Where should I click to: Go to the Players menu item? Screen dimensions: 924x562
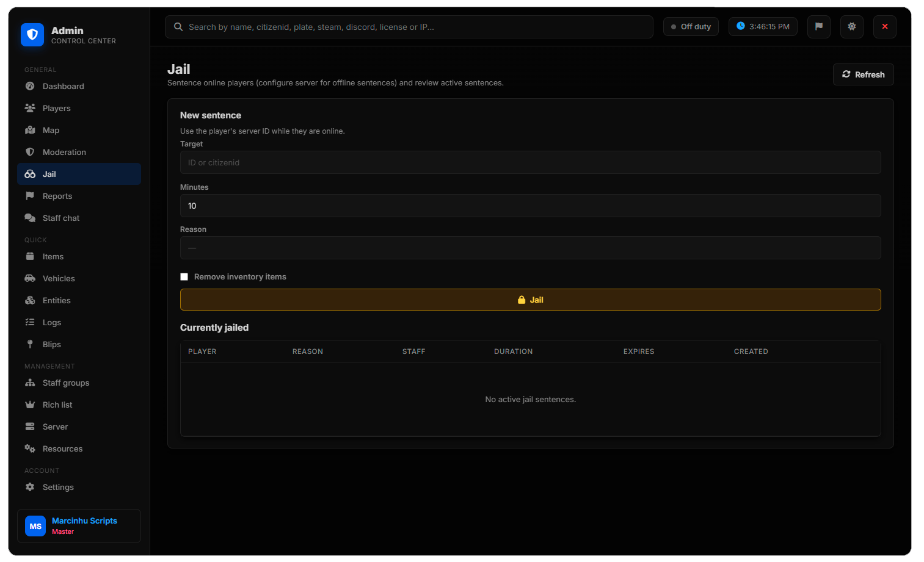click(x=79, y=108)
